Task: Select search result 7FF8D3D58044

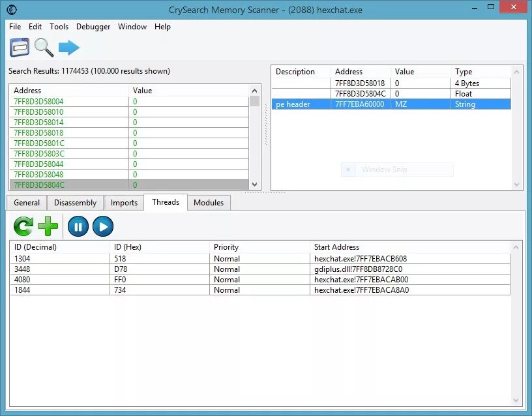Action: [x=129, y=164]
